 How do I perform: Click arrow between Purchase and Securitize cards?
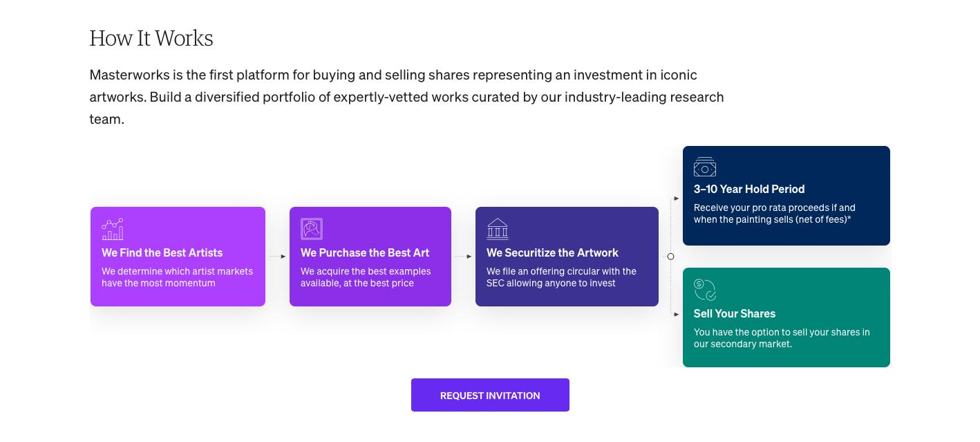464,257
